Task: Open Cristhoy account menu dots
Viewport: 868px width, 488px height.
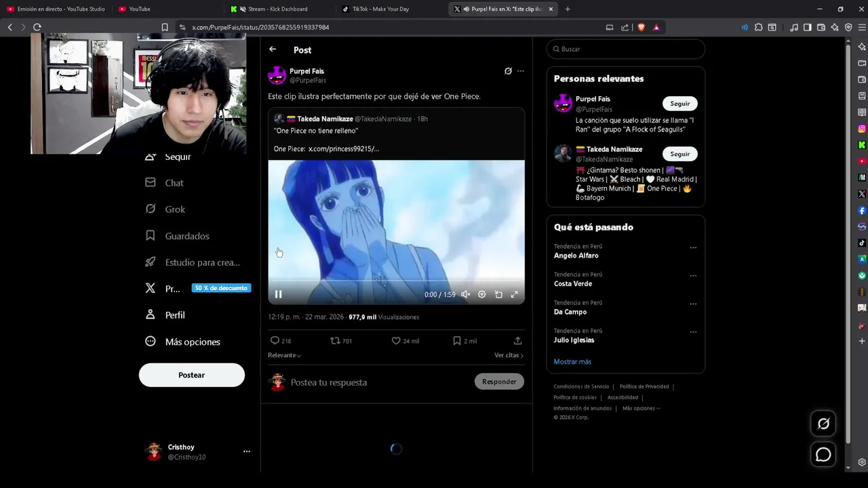Action: pyautogui.click(x=247, y=451)
